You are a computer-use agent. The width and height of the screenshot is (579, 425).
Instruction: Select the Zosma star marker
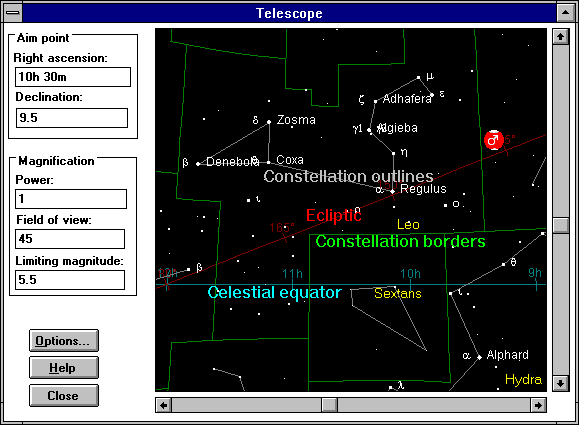coord(269,121)
